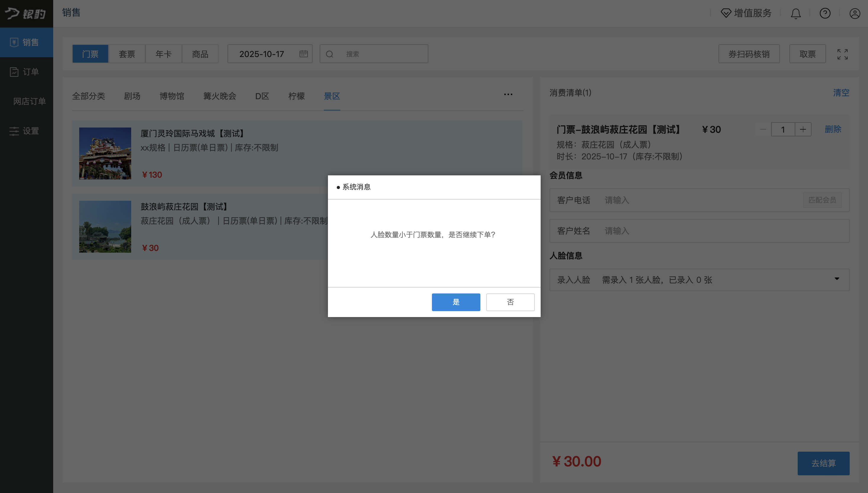Click the magnifier search icon

point(329,54)
